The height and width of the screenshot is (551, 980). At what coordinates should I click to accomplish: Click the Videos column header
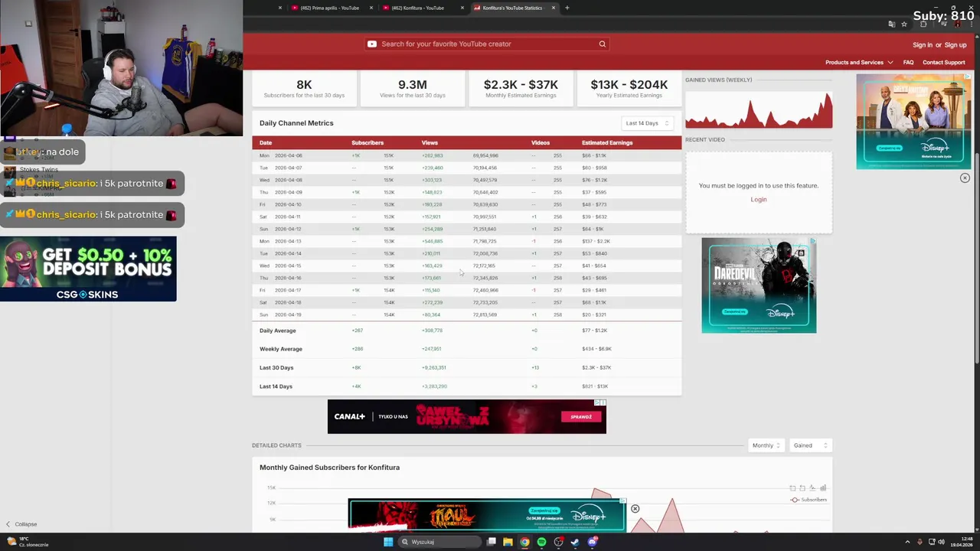[x=541, y=142]
